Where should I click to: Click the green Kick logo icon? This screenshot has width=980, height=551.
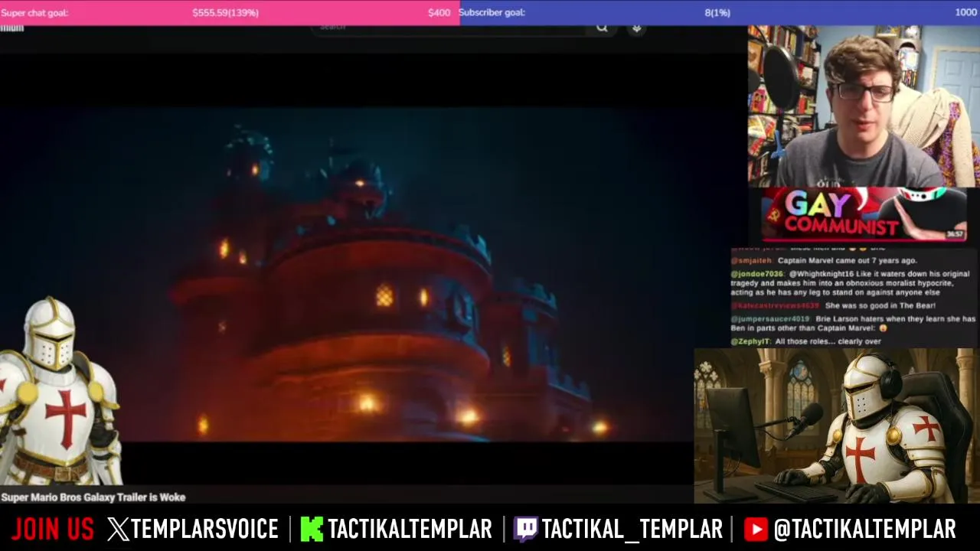[312, 529]
